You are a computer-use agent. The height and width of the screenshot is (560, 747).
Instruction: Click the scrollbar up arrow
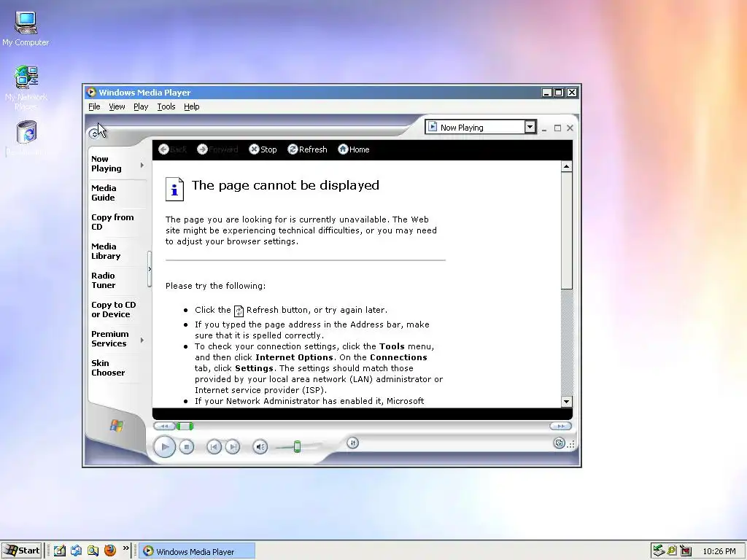pyautogui.click(x=566, y=166)
